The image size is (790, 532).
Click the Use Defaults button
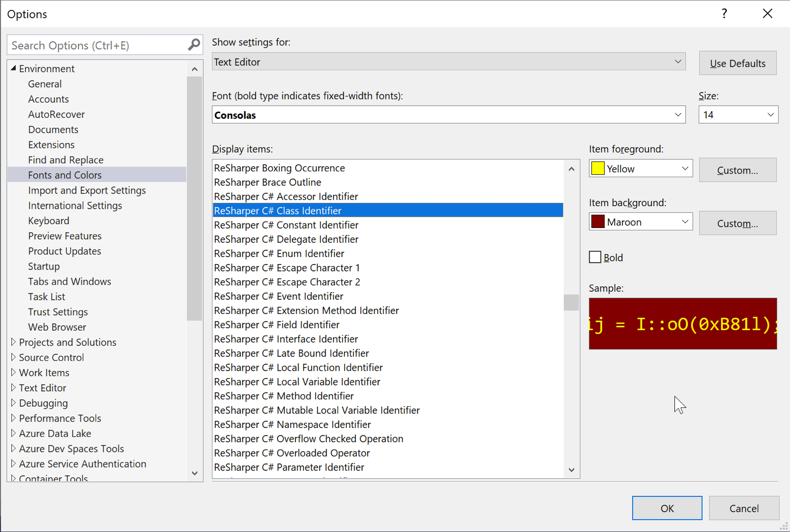(738, 63)
